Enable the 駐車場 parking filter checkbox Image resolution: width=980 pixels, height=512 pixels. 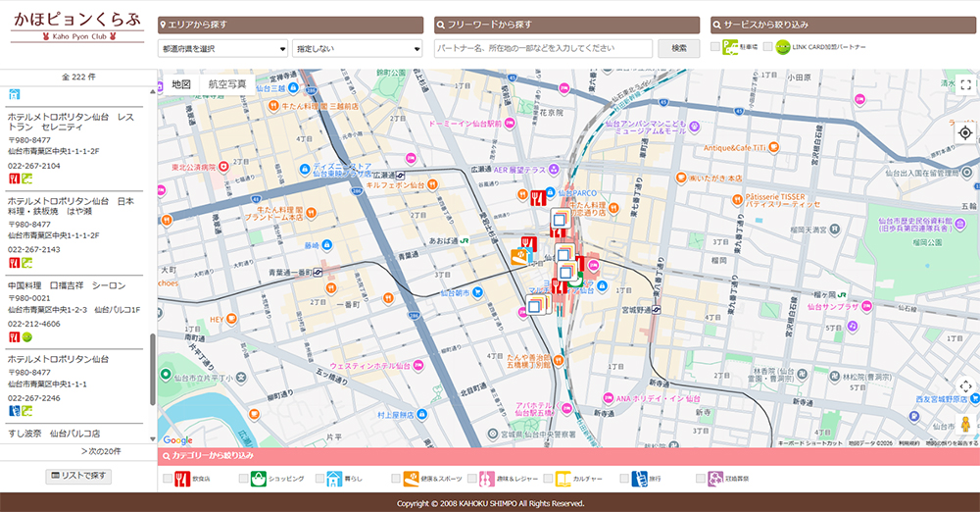click(715, 47)
